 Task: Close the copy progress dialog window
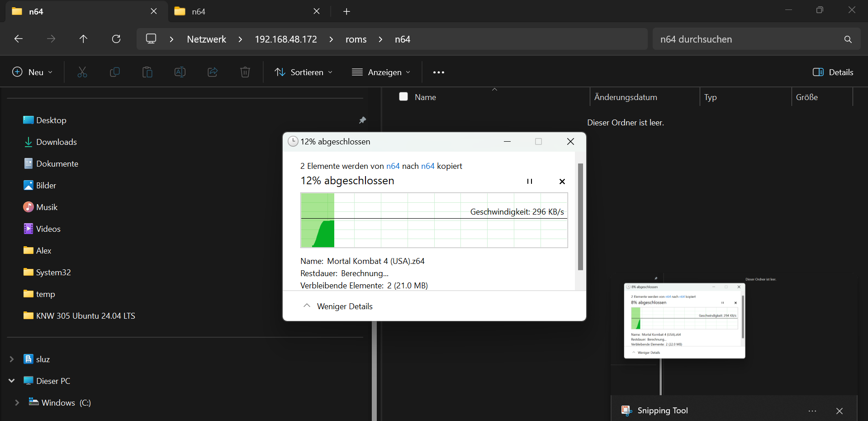(570, 142)
